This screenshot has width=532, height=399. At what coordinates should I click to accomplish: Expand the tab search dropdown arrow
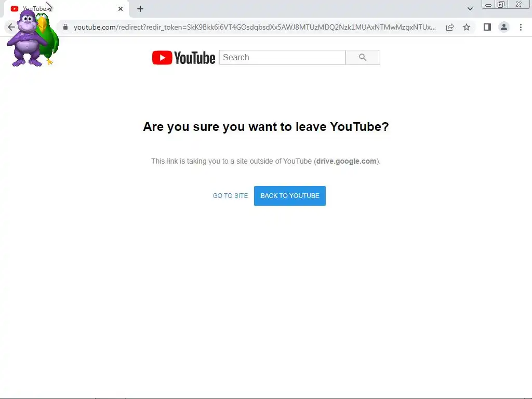(x=470, y=9)
